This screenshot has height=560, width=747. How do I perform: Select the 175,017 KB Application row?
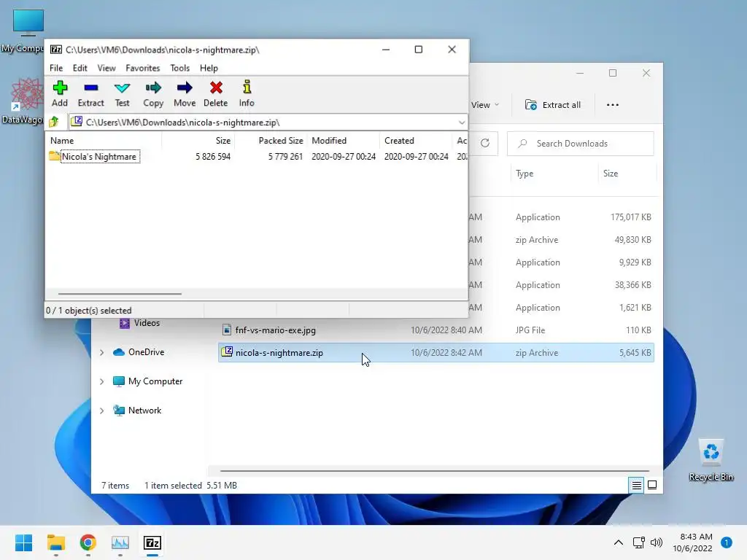coord(561,217)
